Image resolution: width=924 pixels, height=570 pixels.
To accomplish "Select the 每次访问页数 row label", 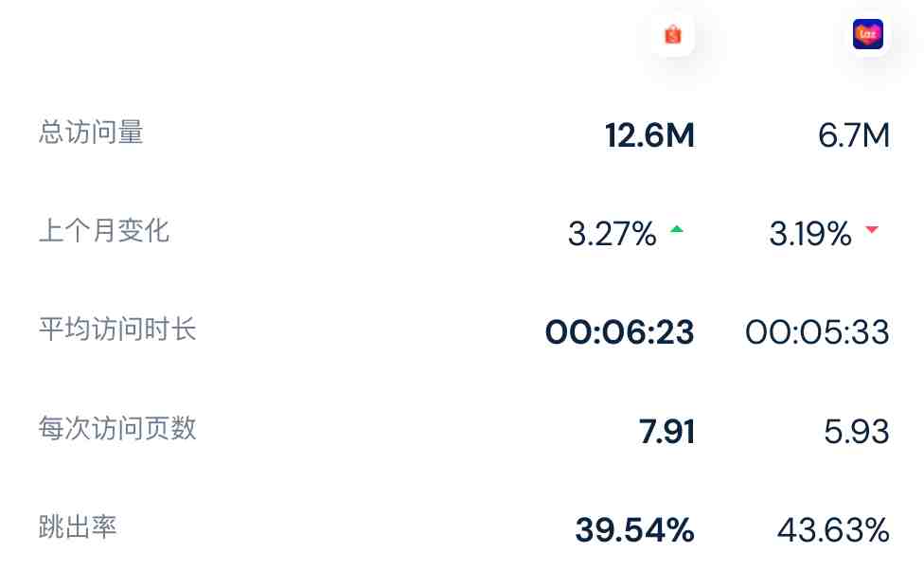I will [117, 428].
